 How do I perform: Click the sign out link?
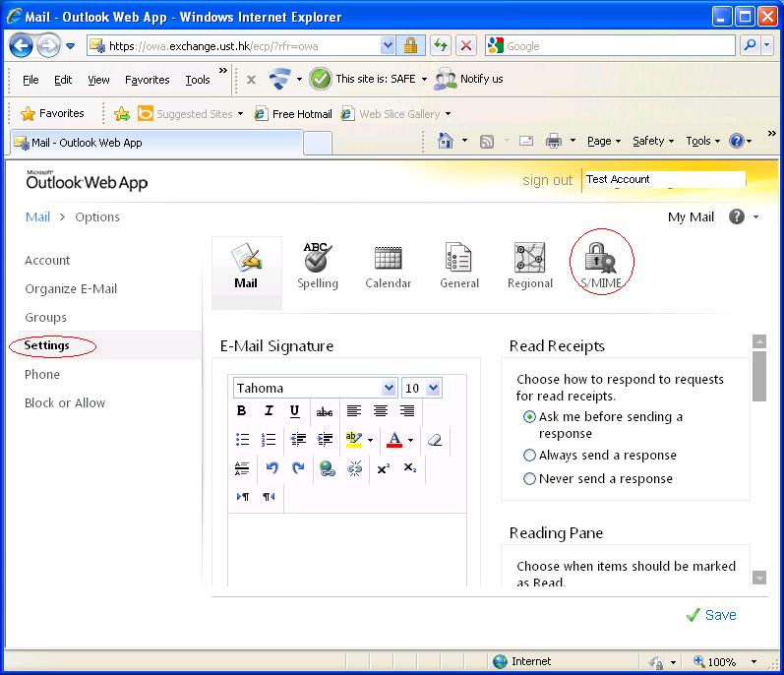[x=547, y=180]
